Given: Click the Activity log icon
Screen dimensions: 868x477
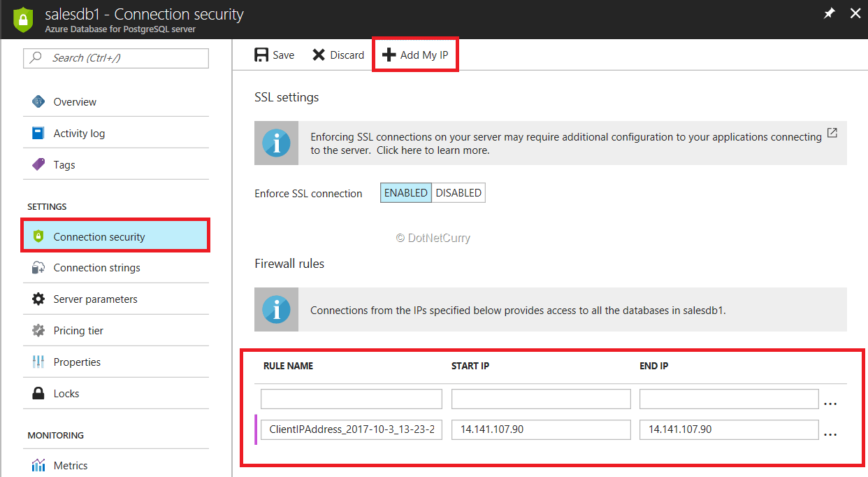Looking at the screenshot, I should click(x=38, y=133).
